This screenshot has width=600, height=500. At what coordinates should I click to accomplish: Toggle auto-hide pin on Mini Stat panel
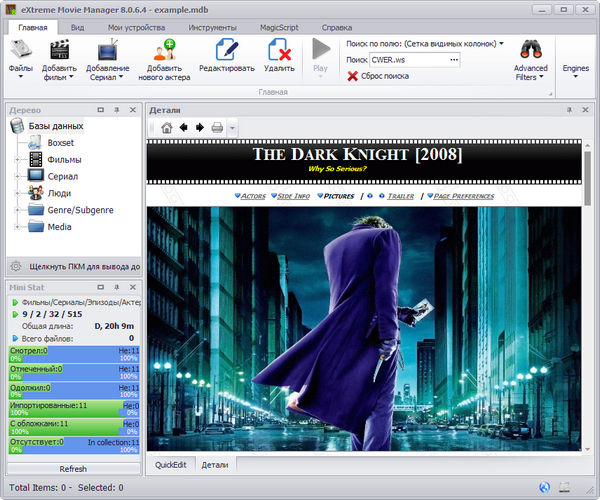point(115,287)
